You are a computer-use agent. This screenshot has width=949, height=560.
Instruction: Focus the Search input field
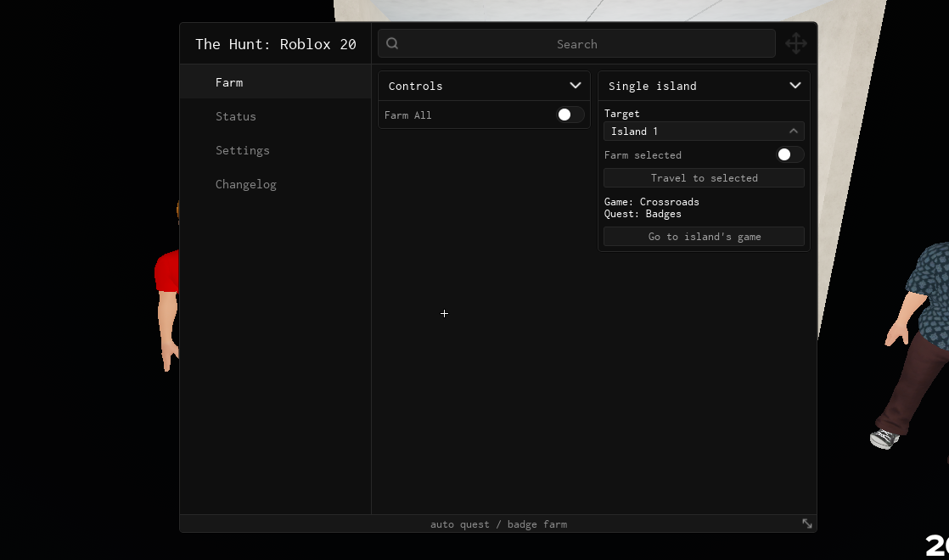(x=576, y=43)
